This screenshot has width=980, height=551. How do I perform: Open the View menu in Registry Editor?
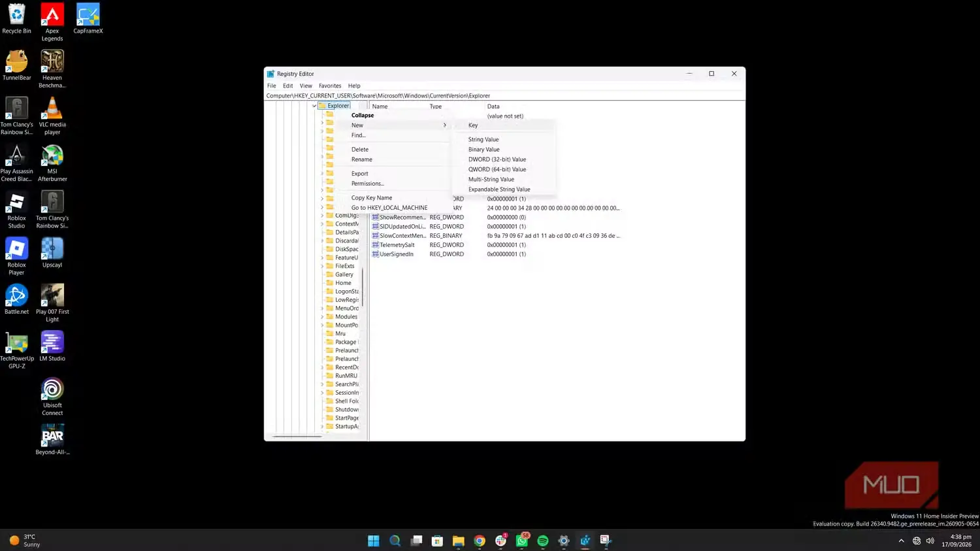coord(306,86)
